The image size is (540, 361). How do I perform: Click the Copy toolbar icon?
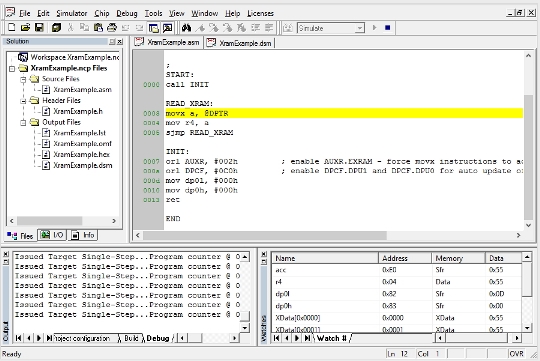point(84,28)
